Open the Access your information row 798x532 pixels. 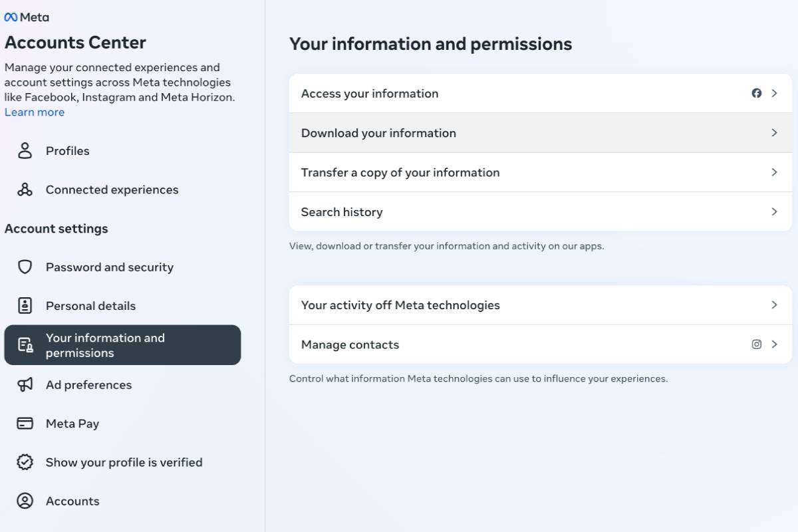pyautogui.click(x=370, y=94)
